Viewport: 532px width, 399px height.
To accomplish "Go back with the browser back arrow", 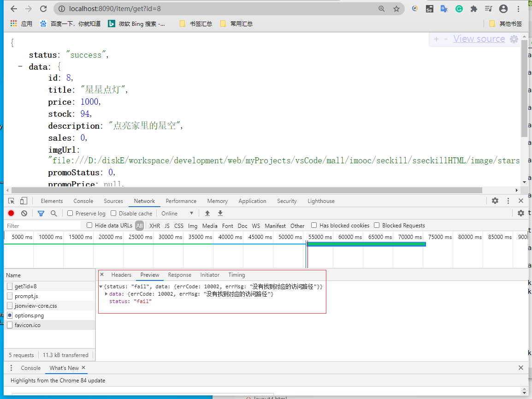I will pos(13,9).
